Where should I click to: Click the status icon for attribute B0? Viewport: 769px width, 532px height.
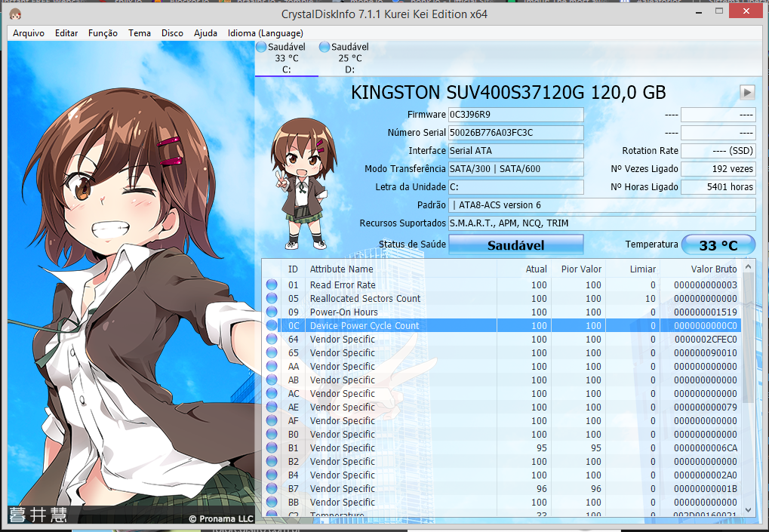(272, 435)
